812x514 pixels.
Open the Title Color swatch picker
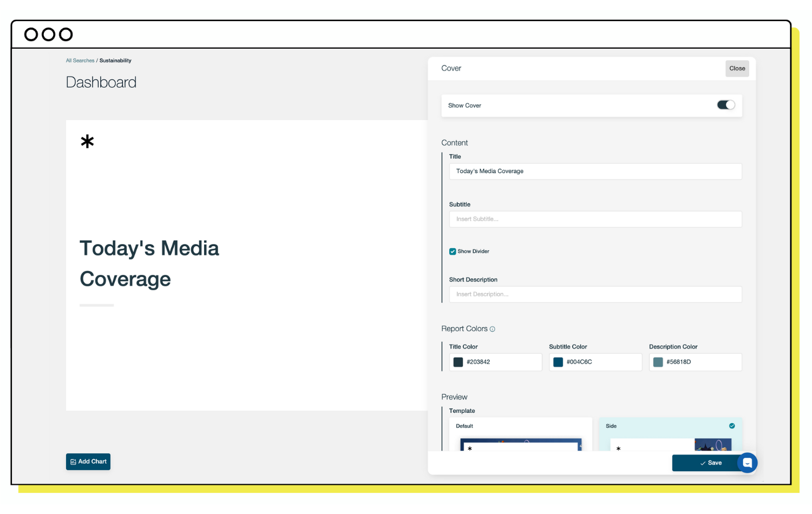click(x=458, y=362)
